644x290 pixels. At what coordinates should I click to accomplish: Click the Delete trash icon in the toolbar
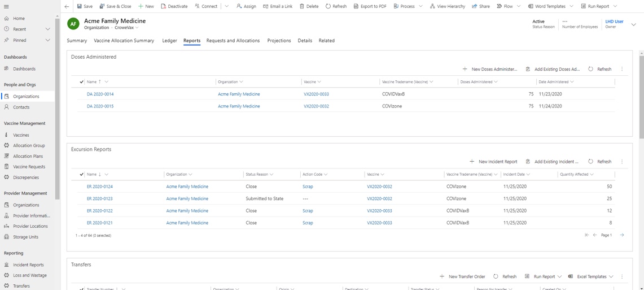pyautogui.click(x=302, y=6)
